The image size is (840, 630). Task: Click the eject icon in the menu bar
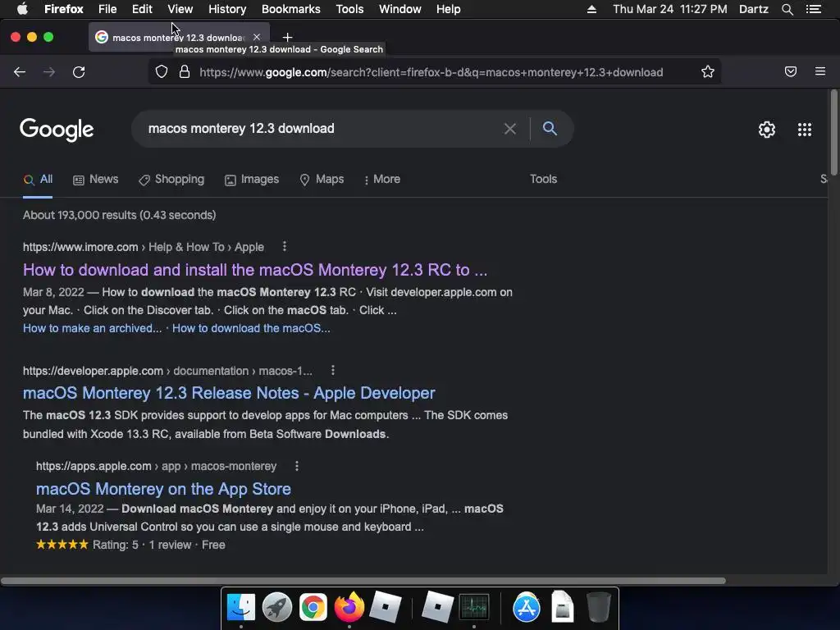tap(591, 9)
